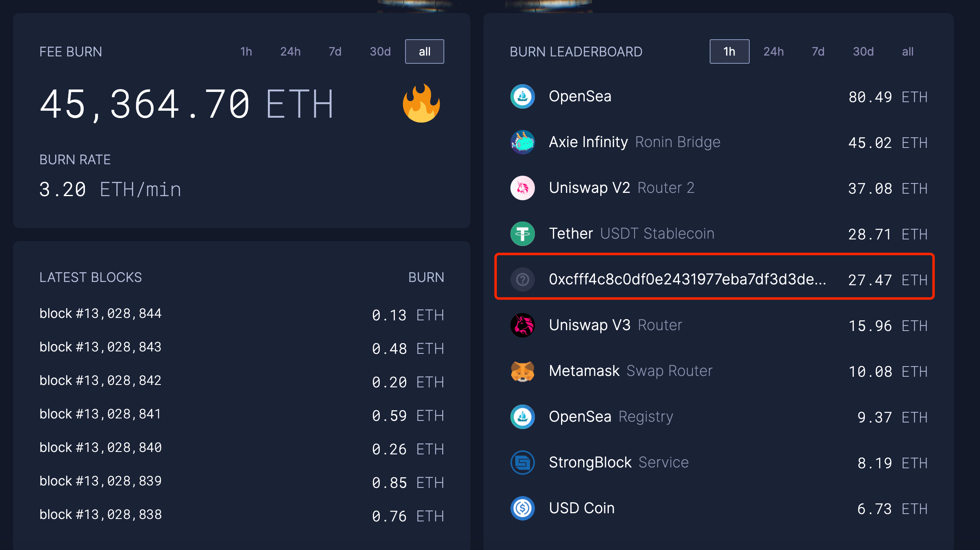Click the Metamask fox icon
Image resolution: width=980 pixels, height=550 pixels.
click(x=523, y=371)
